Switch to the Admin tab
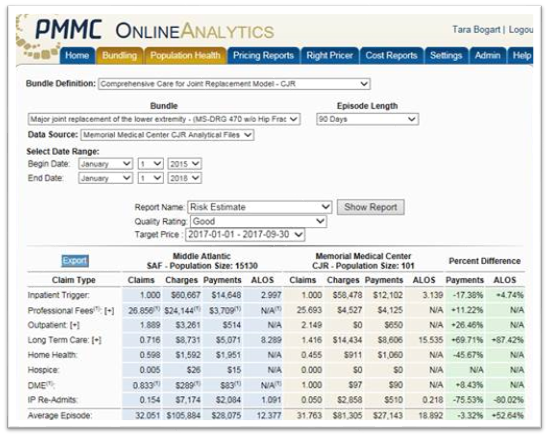Image resolution: width=549 pixels, height=437 pixels. pyautogui.click(x=487, y=55)
